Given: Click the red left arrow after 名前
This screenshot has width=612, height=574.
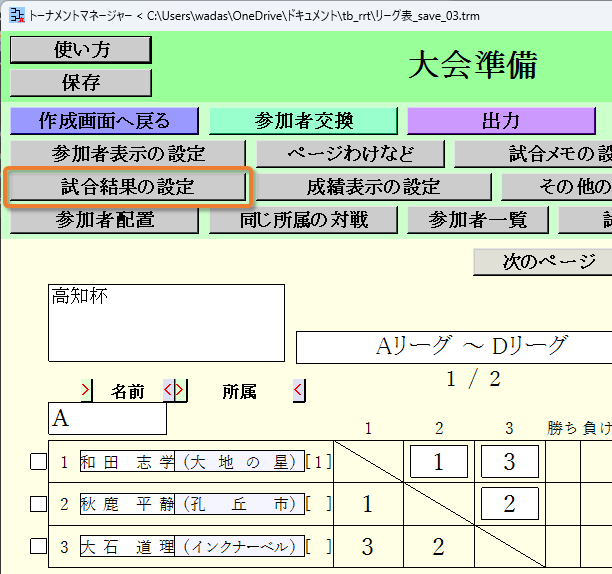Looking at the screenshot, I should (168, 390).
